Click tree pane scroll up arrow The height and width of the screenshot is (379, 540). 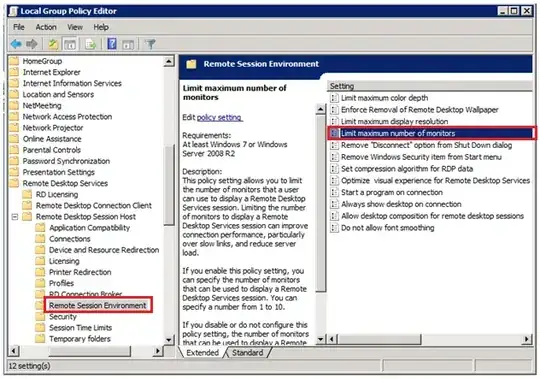pos(169,62)
